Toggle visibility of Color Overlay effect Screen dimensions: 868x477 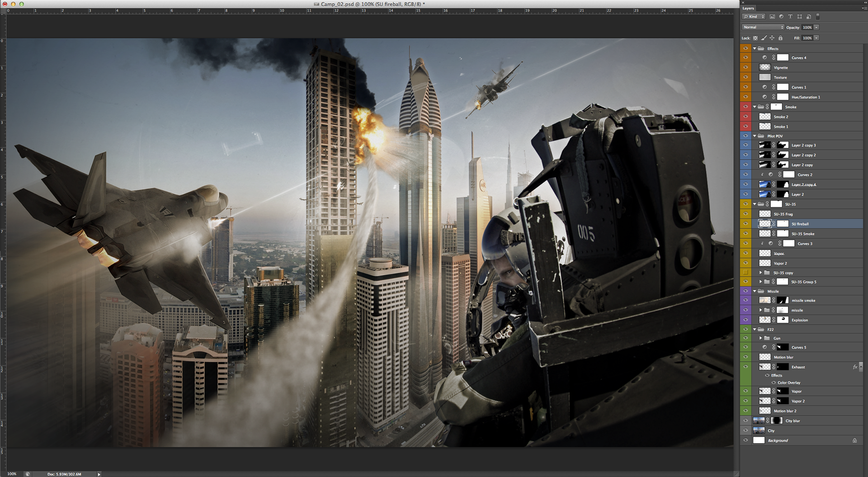pos(774,383)
